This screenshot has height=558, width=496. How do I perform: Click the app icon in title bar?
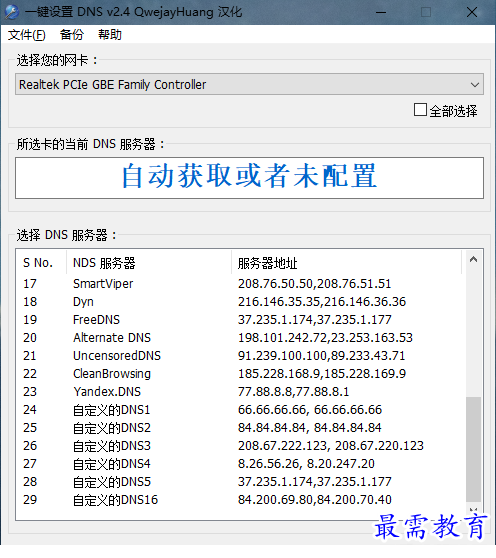click(11, 12)
